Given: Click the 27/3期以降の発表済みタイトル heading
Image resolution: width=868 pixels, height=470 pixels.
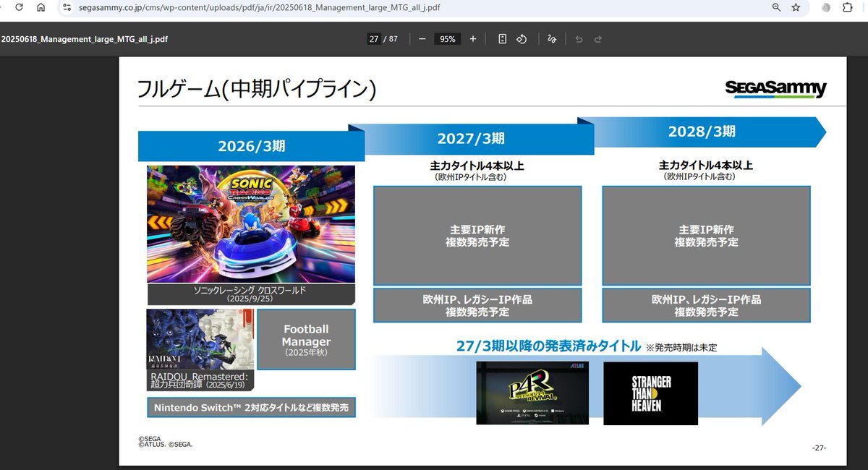Looking at the screenshot, I should click(548, 346).
